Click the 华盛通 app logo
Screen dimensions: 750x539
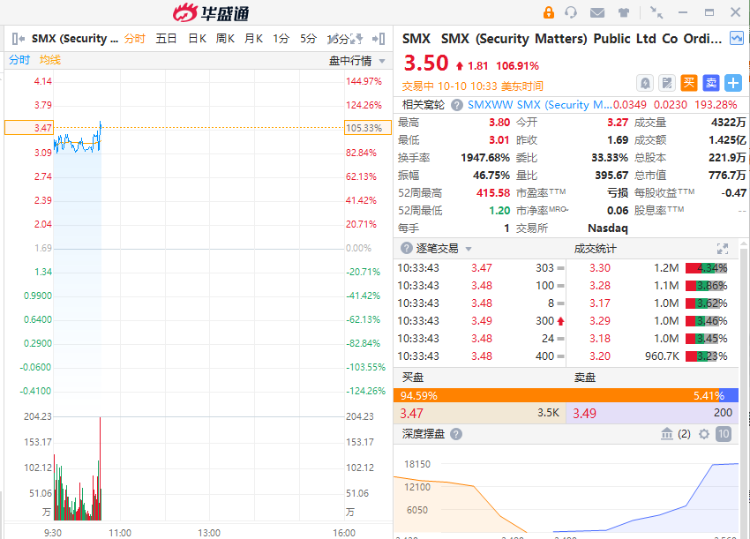click(211, 13)
